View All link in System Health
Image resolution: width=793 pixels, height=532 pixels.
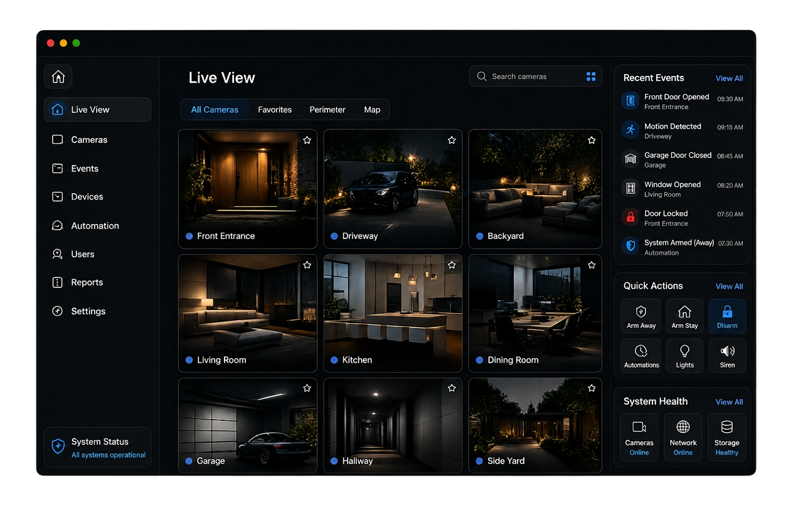coord(729,402)
